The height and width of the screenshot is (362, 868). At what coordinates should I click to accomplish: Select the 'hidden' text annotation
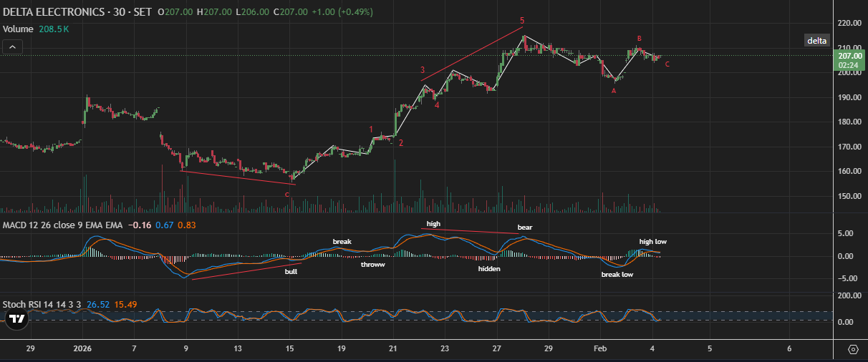point(489,269)
